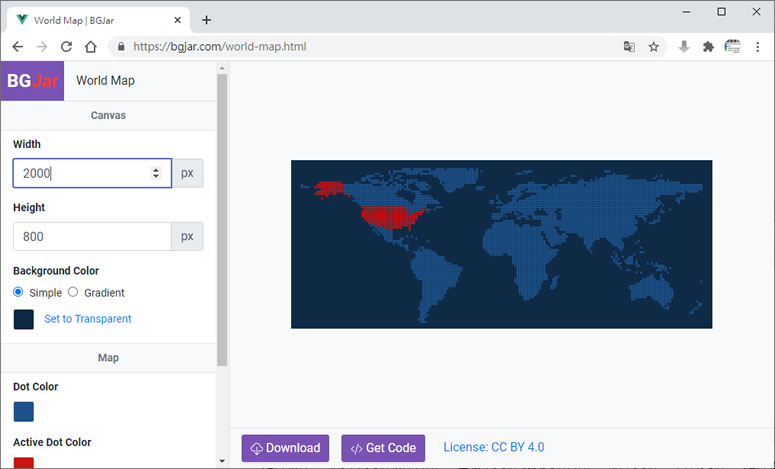Bookmark this page with the star icon

(x=653, y=47)
